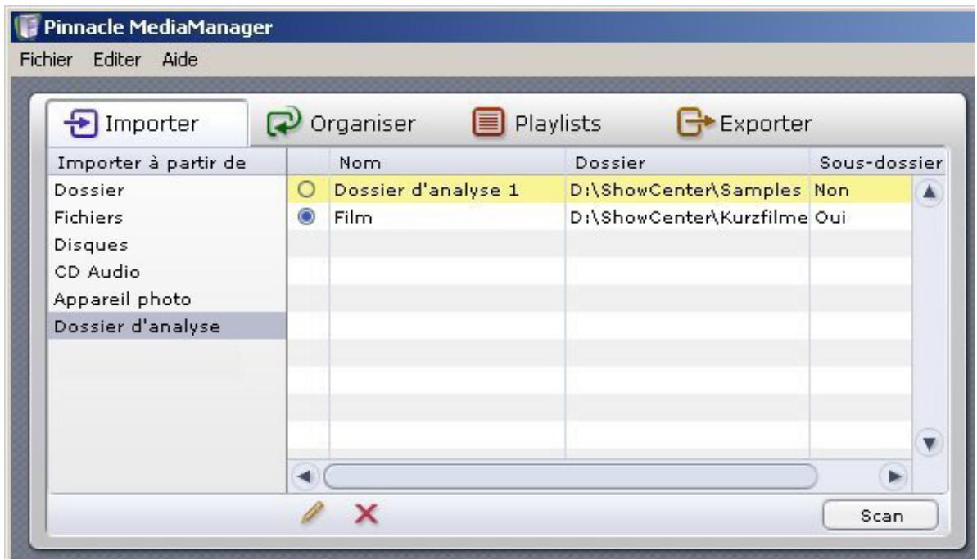Click the pencil edit icon
Image resolution: width=977 pixels, height=560 pixels.
click(x=313, y=513)
